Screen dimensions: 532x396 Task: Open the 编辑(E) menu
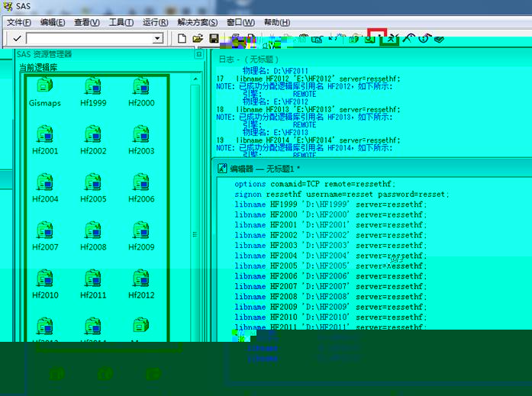[53, 22]
